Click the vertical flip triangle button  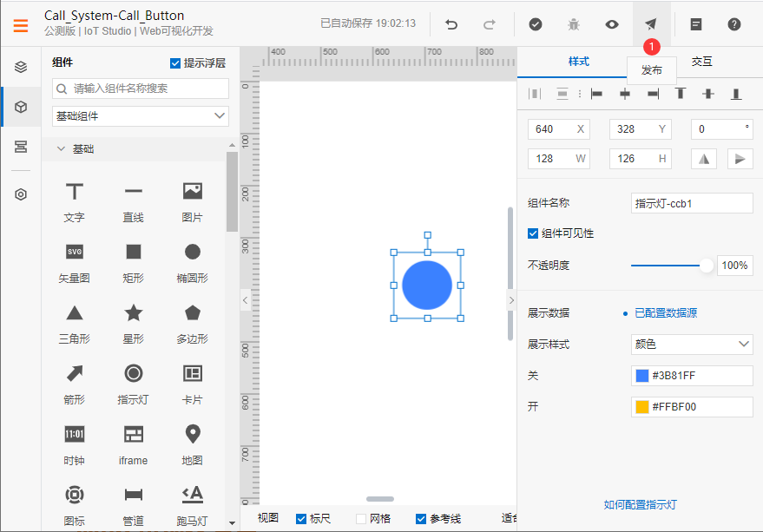(x=740, y=159)
